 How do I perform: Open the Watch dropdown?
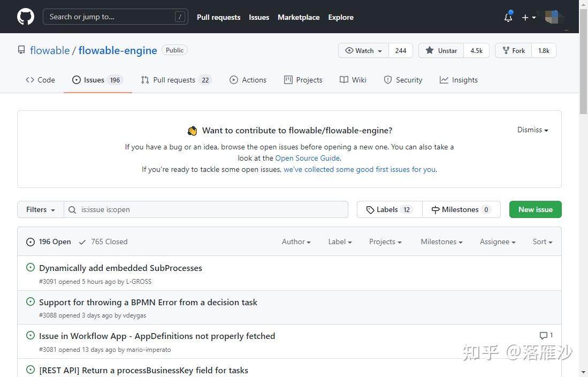pyautogui.click(x=364, y=50)
